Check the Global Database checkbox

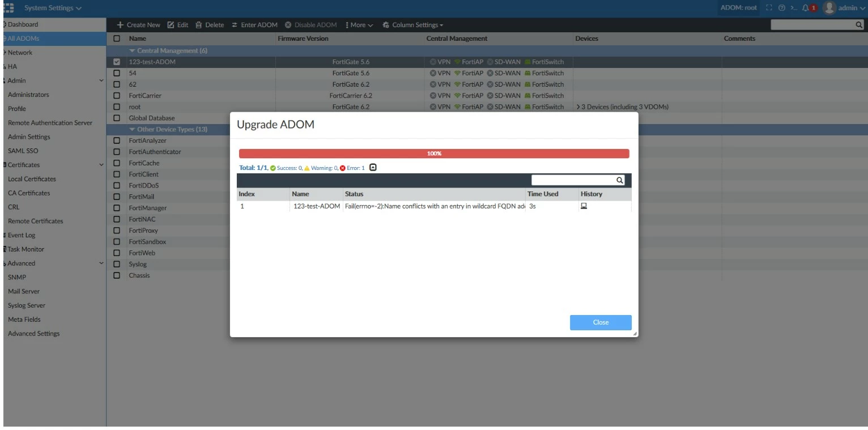click(117, 118)
